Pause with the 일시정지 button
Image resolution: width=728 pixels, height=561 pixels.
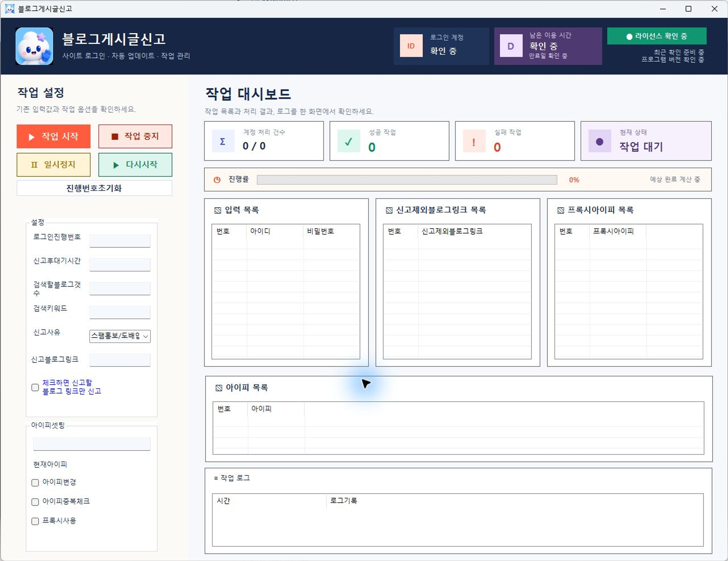[x=54, y=165]
